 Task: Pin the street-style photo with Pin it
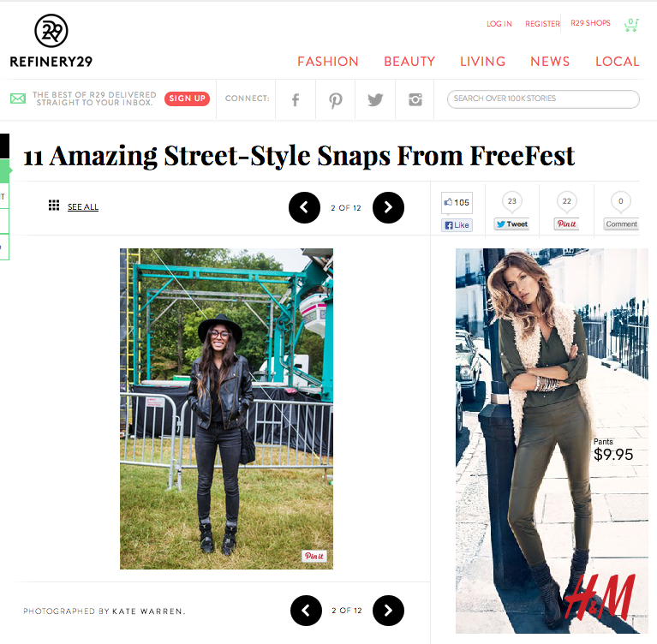click(314, 556)
